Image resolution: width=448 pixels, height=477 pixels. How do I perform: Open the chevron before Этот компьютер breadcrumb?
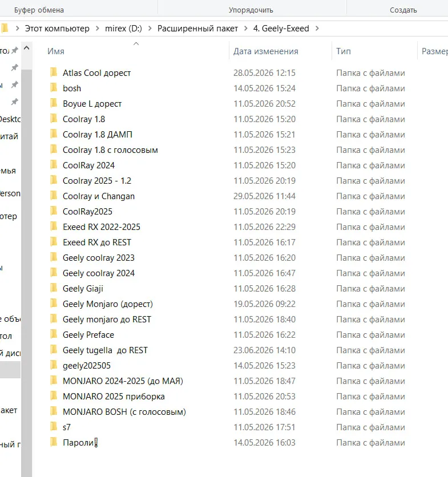(17, 29)
